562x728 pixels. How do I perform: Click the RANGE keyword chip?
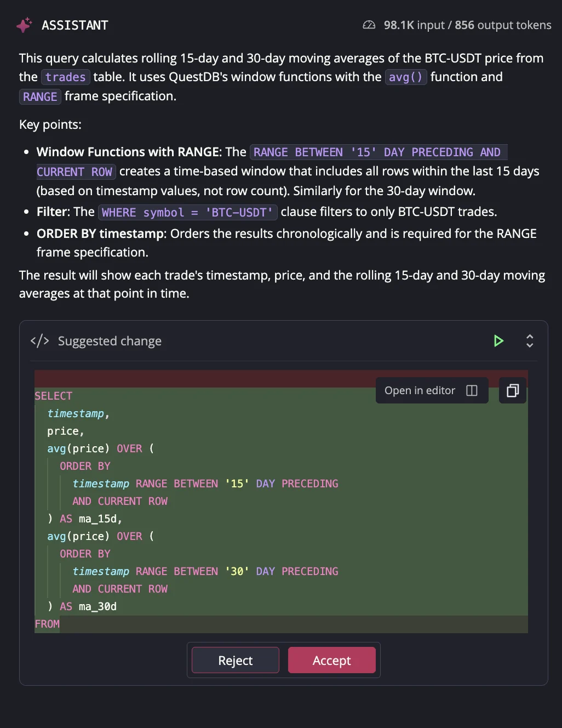[x=39, y=96]
